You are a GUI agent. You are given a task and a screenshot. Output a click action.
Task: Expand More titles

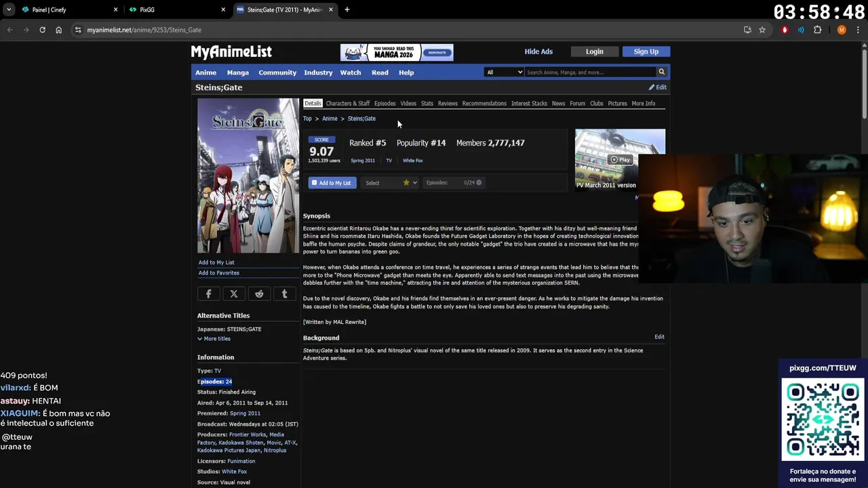click(214, 339)
